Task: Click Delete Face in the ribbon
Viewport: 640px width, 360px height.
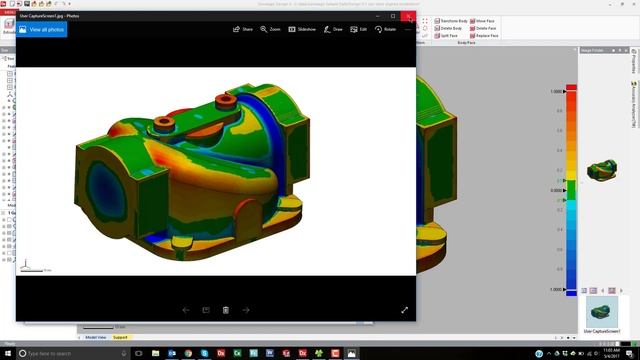Action: (483, 28)
